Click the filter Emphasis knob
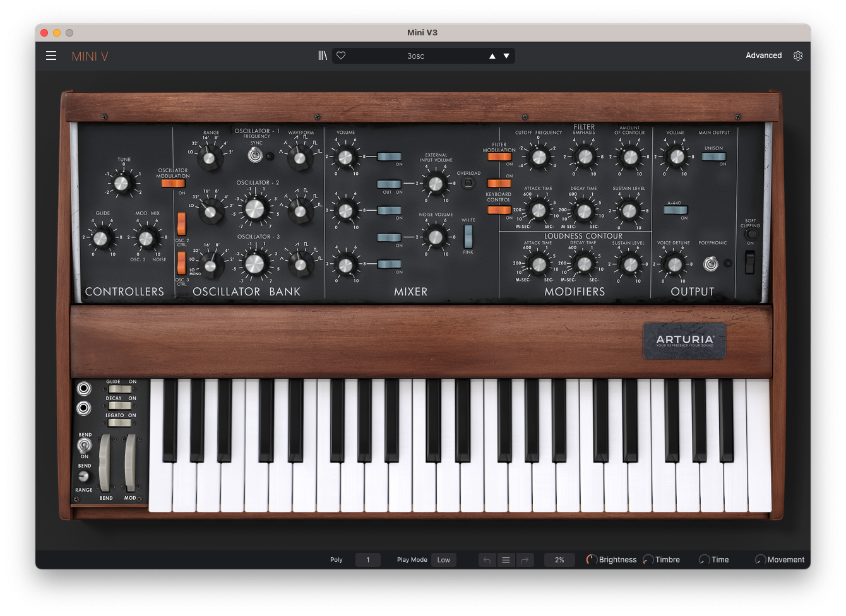 point(585,157)
